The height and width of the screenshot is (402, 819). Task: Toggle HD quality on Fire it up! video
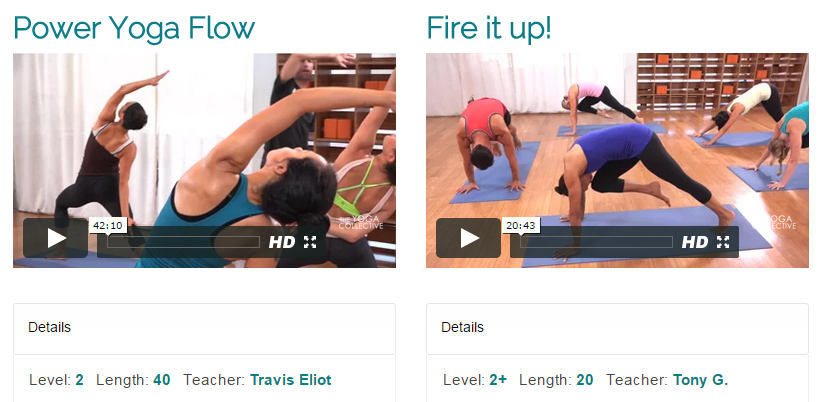click(695, 242)
